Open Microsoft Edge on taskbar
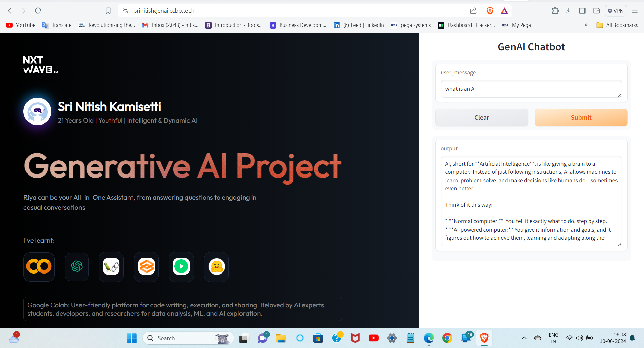Screen dimensions: 644x348 [x=429, y=338]
